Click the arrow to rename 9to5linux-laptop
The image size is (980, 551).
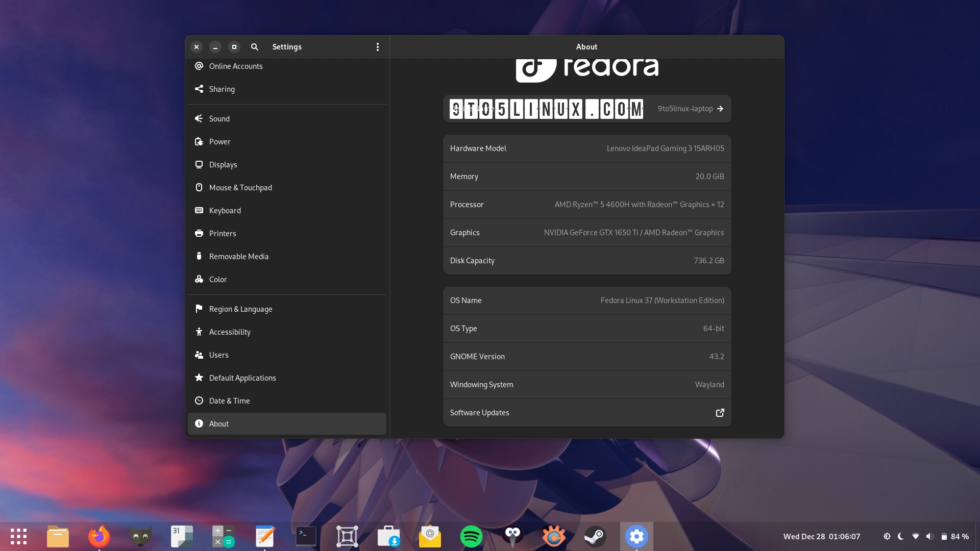click(x=720, y=108)
